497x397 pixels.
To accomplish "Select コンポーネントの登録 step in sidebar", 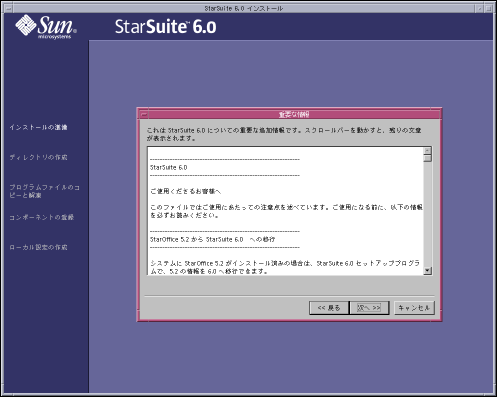I will pos(41,217).
